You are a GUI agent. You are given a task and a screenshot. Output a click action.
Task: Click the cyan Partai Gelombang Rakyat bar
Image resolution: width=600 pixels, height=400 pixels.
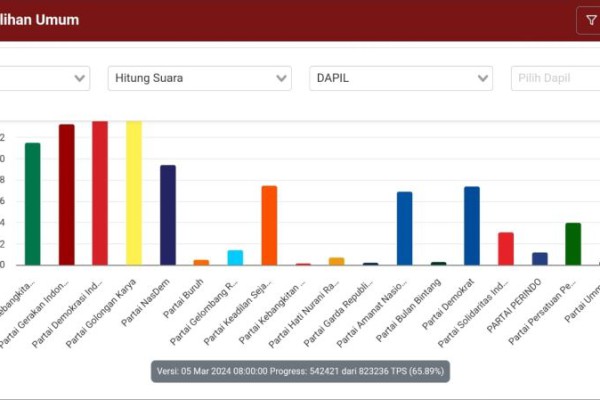point(235,258)
